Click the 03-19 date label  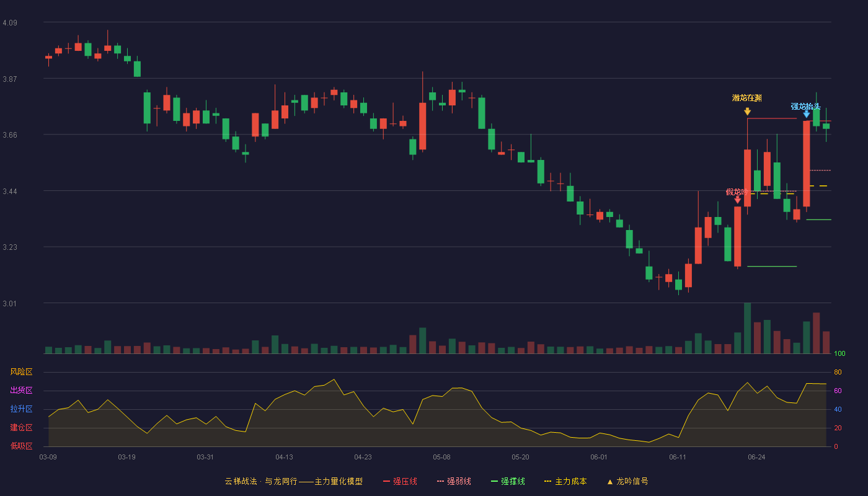tap(126, 457)
